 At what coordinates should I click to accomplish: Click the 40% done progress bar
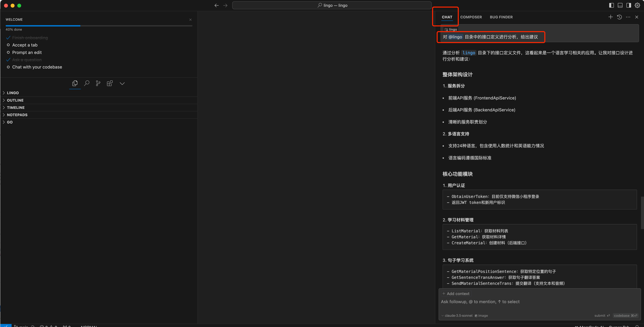point(99,26)
